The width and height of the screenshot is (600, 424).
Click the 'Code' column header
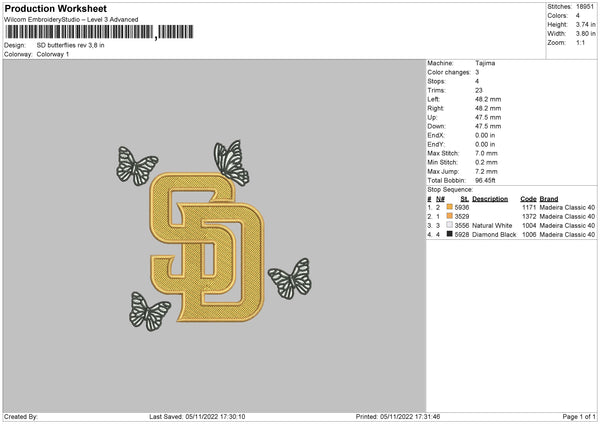528,199
